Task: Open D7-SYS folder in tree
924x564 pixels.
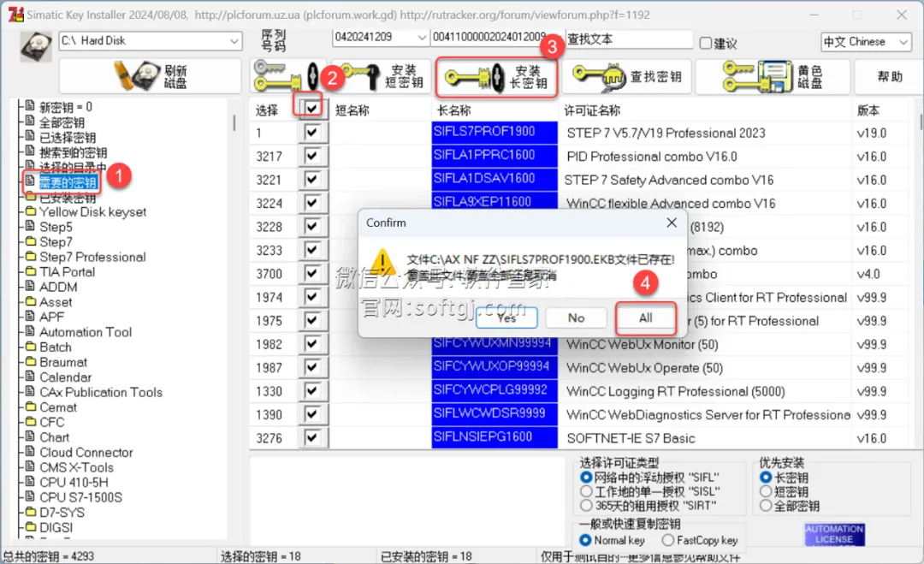Action: click(x=62, y=512)
